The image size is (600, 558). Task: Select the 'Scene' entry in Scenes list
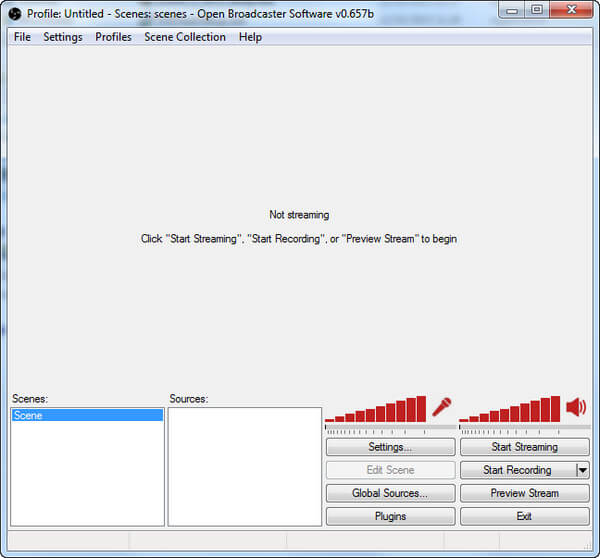(x=88, y=415)
